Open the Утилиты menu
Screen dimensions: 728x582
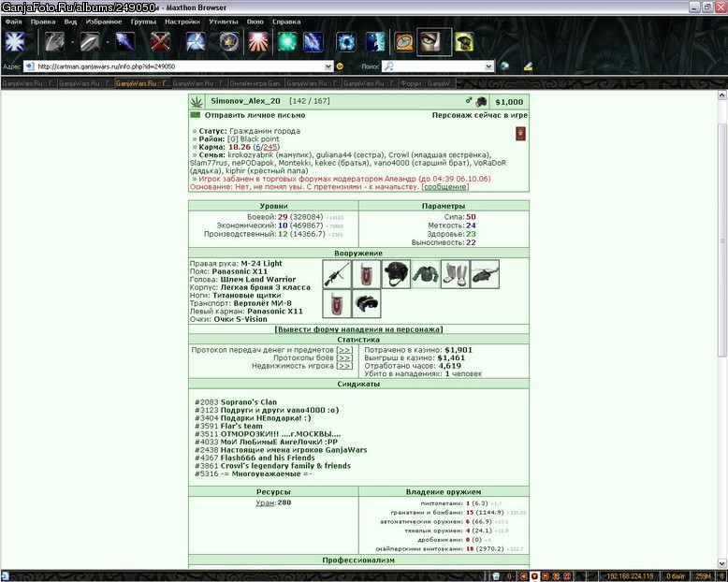[x=224, y=22]
